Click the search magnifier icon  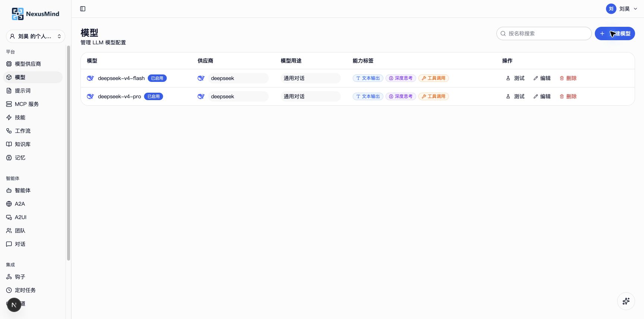503,34
